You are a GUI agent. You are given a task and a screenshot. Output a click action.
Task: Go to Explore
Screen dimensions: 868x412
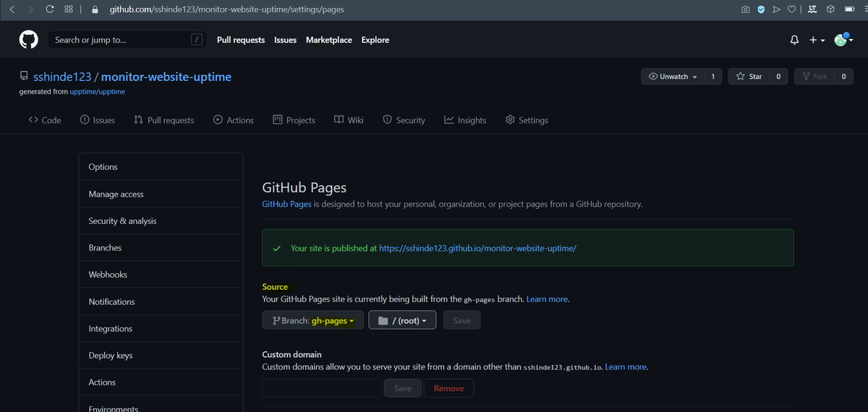[x=375, y=40]
